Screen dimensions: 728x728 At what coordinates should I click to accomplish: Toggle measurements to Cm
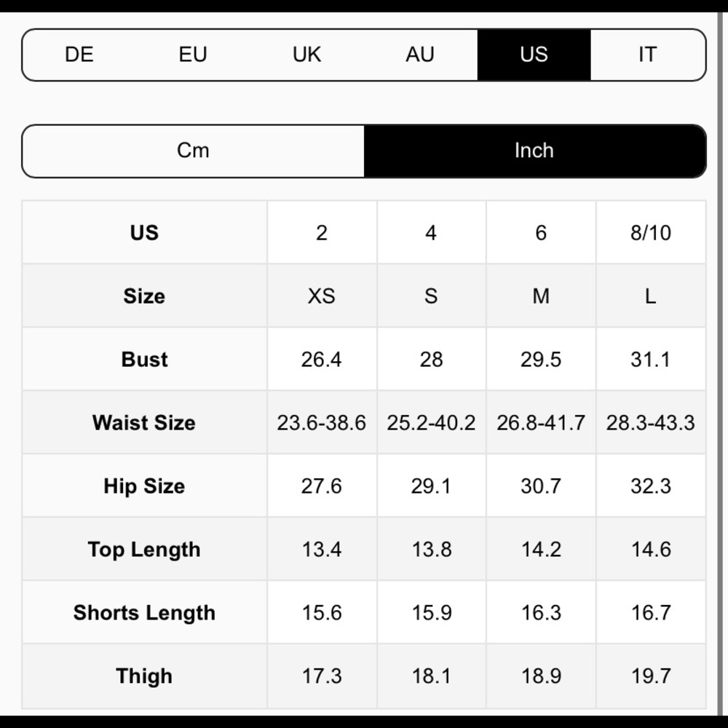click(x=193, y=151)
